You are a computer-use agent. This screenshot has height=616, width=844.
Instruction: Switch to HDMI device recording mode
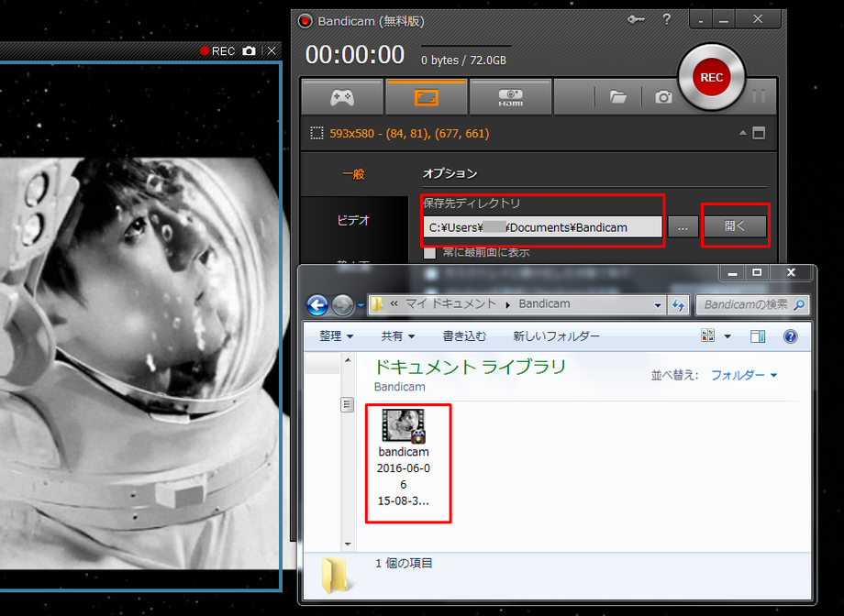510,96
